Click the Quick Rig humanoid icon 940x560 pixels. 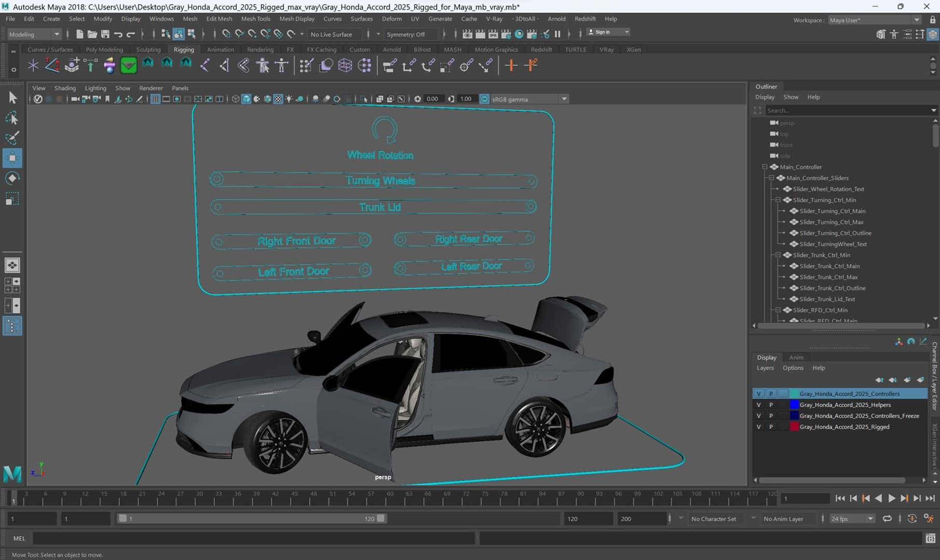point(263,65)
